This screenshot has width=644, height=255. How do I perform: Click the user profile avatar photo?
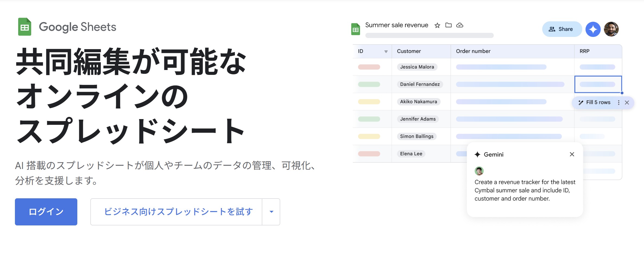tap(611, 29)
